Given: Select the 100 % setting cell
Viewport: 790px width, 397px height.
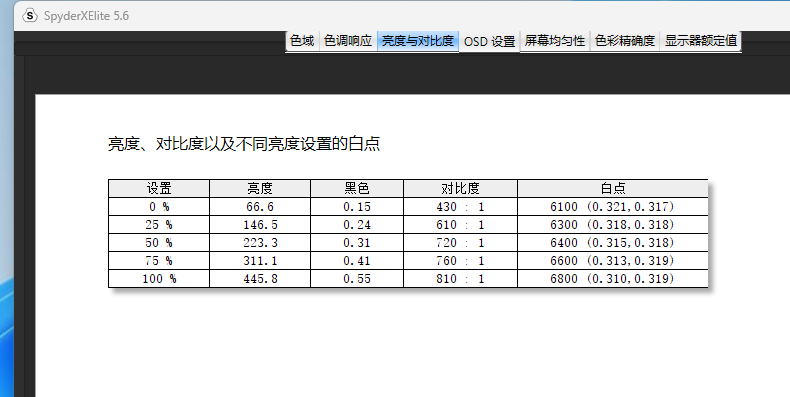Looking at the screenshot, I should (159, 279).
